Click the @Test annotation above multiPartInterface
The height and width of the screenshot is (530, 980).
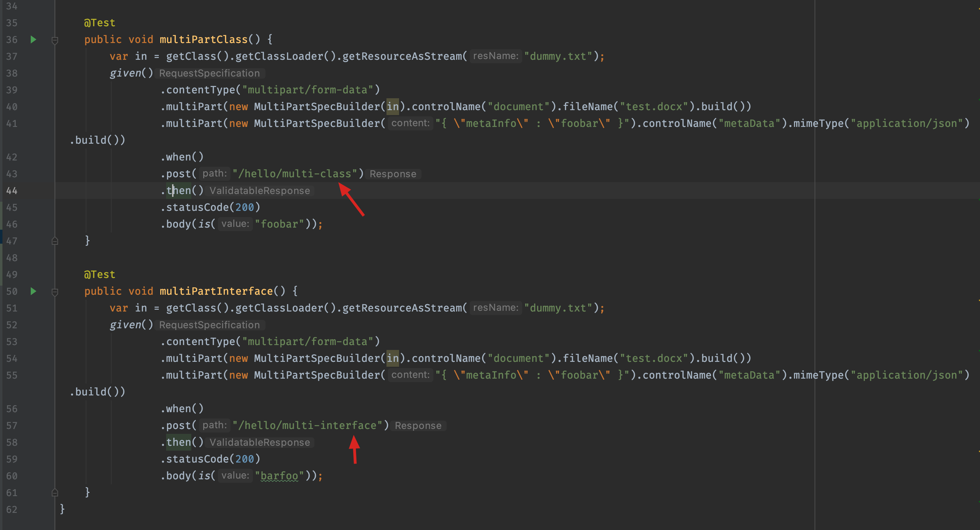(x=99, y=274)
